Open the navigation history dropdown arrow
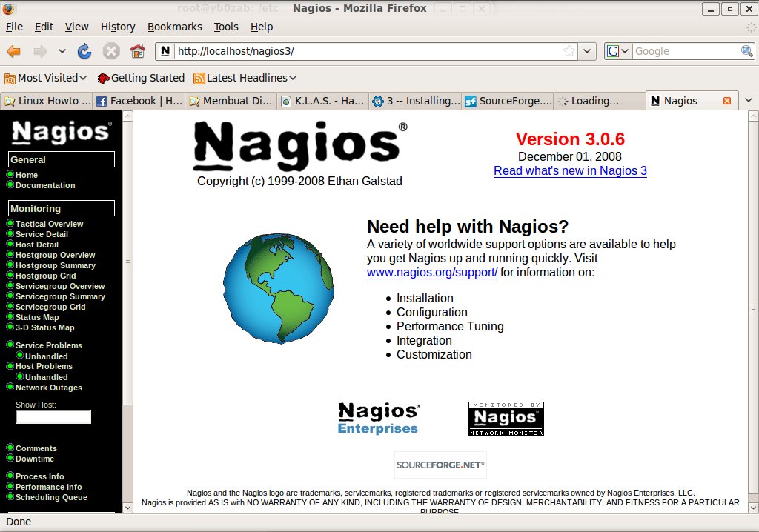Screen dimensions: 759x532 62,51
